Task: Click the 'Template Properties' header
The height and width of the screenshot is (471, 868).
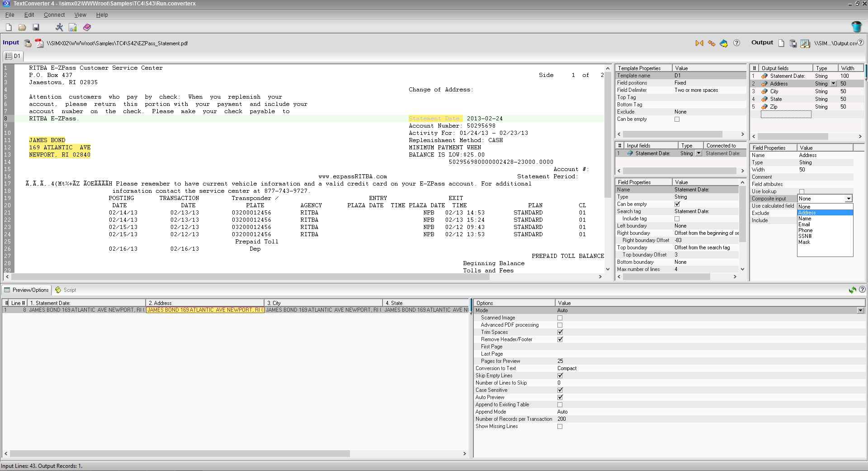Action: (x=643, y=68)
